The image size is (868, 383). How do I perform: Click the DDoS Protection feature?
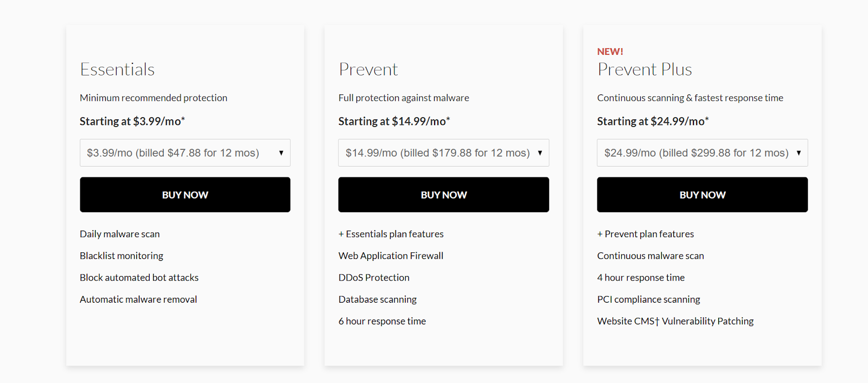coord(374,277)
